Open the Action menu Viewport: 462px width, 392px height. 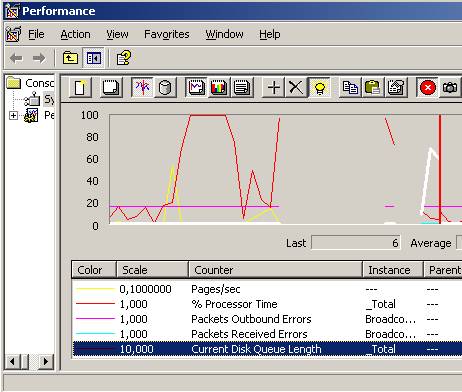[x=75, y=34]
